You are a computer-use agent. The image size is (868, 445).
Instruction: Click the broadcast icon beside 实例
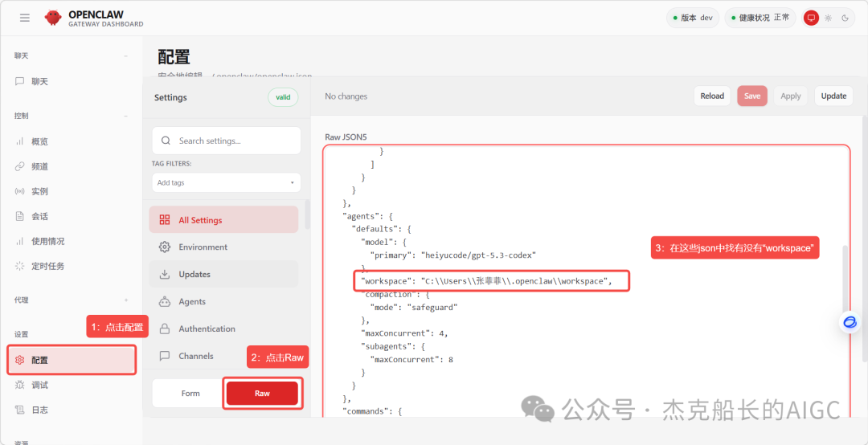coord(20,191)
